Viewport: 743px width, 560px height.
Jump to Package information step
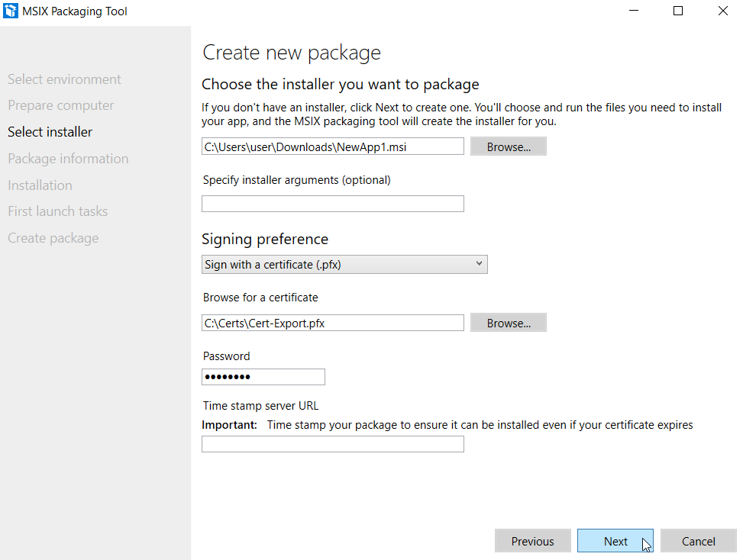coord(68,159)
